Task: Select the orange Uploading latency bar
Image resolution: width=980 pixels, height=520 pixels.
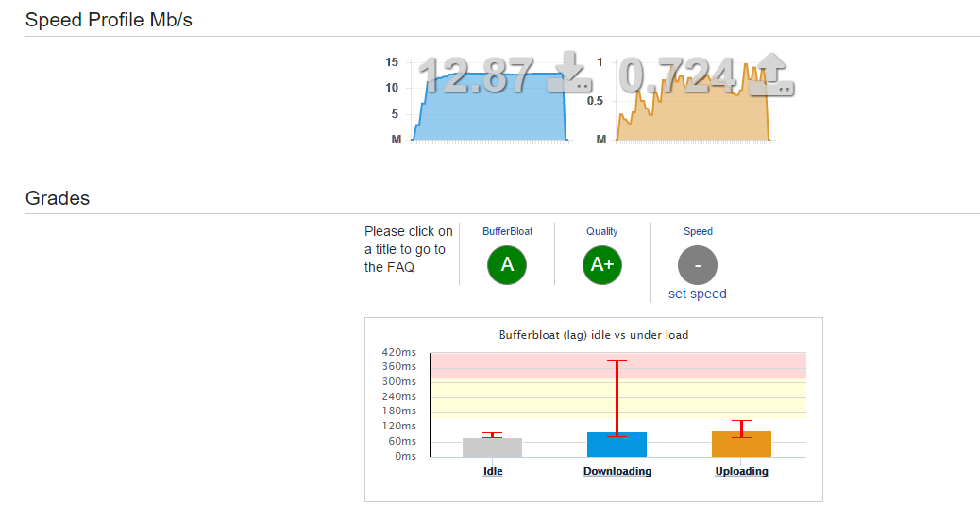Action: [742, 444]
